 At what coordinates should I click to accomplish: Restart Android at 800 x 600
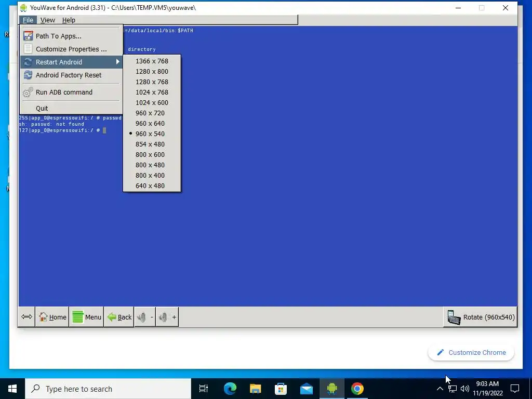pyautogui.click(x=152, y=155)
